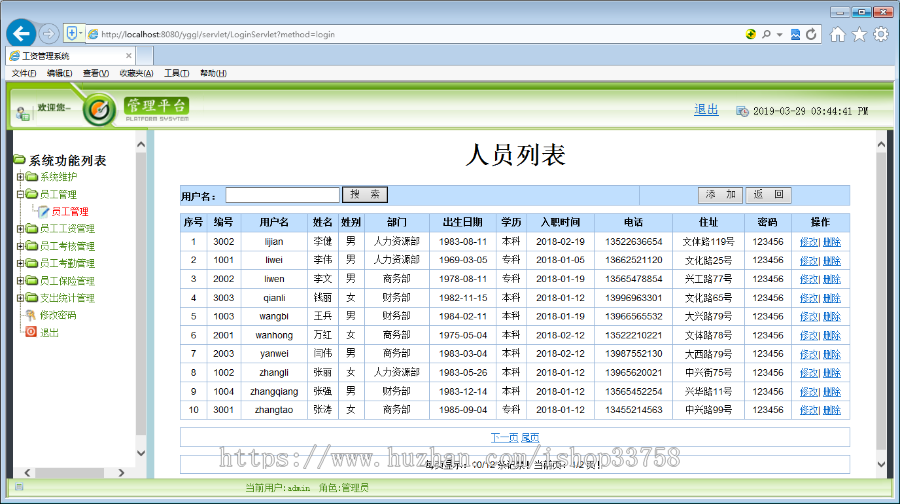The width and height of the screenshot is (900, 504).
Task: Expand the 员工考勤管理 tree node
Action: point(20,263)
